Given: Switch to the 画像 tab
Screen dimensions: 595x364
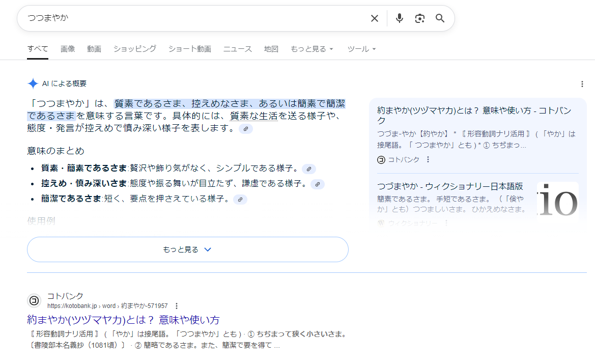Looking at the screenshot, I should pos(68,49).
